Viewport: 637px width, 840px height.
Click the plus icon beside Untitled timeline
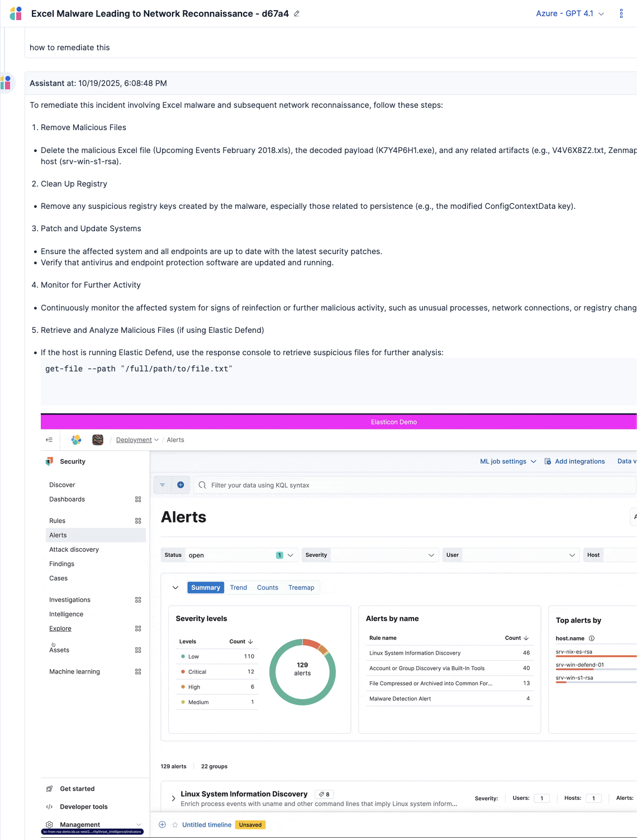pos(163,824)
